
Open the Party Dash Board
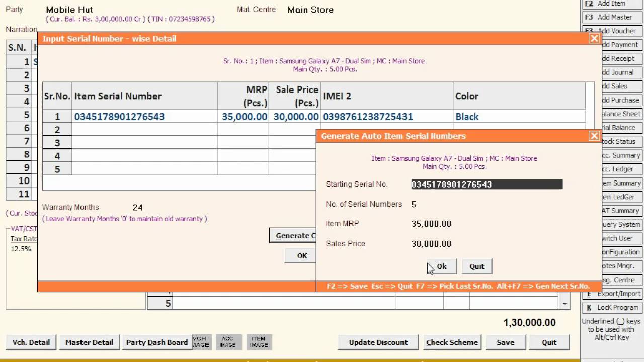pos(157,342)
